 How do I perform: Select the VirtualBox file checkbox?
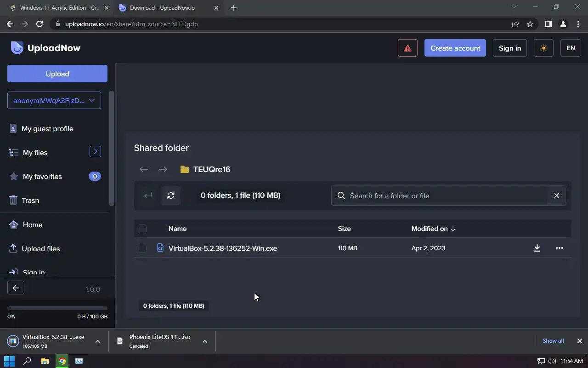pos(142,248)
